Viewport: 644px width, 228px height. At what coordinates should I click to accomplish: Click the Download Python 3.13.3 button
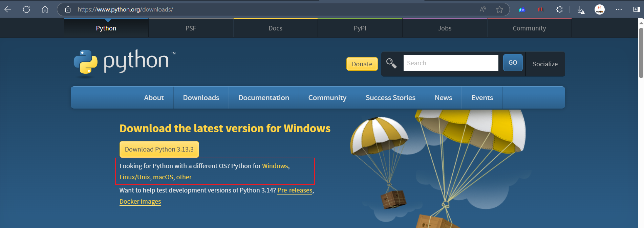click(x=159, y=150)
